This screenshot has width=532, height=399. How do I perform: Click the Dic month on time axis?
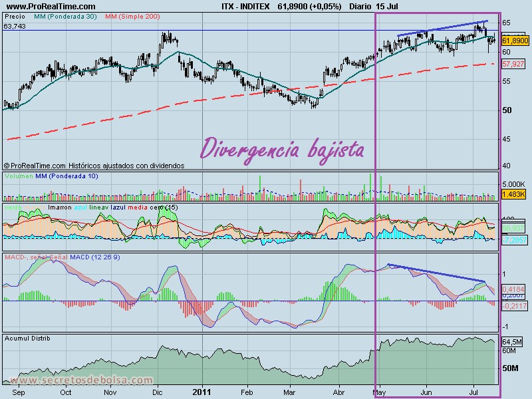pyautogui.click(x=157, y=392)
